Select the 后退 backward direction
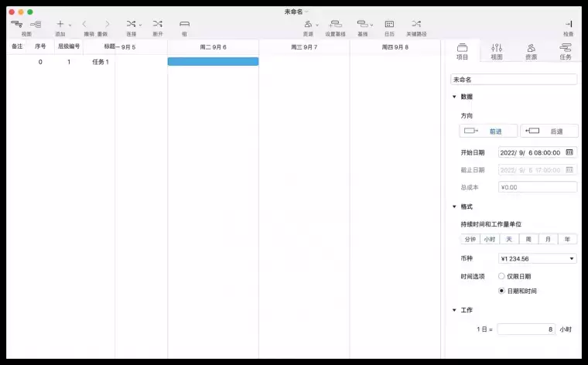 point(549,131)
